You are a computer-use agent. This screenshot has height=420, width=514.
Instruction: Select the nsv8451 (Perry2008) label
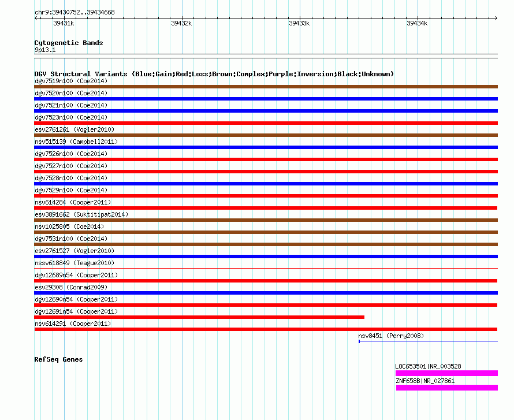(x=391, y=336)
